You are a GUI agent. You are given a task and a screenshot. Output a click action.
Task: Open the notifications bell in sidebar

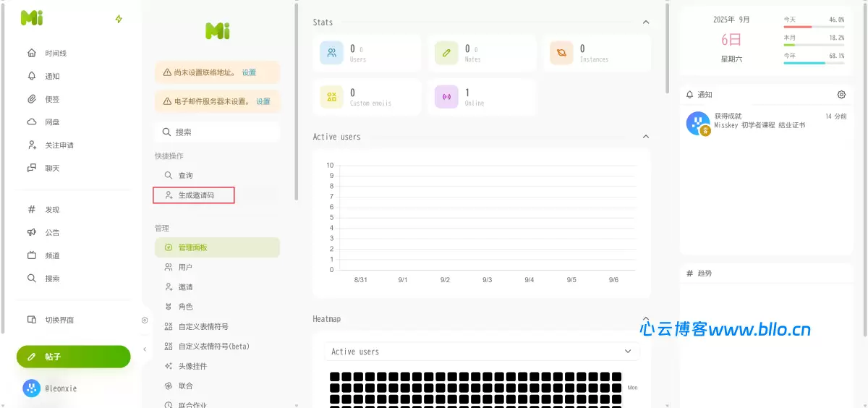pyautogui.click(x=31, y=76)
